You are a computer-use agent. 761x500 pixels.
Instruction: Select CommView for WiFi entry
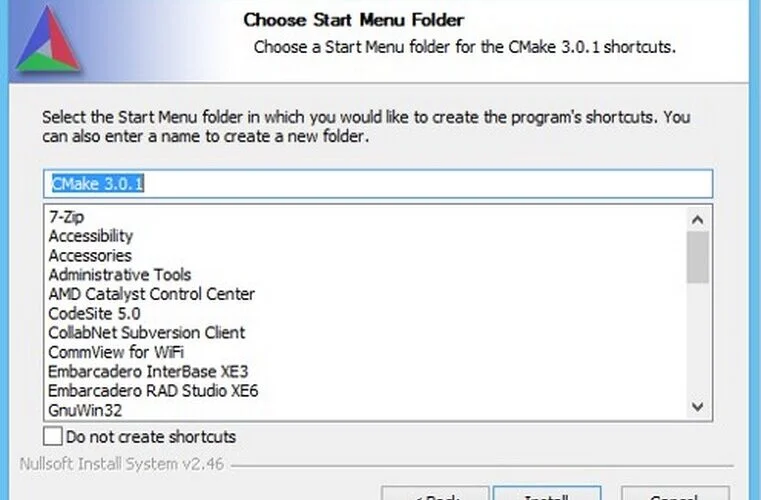pos(116,352)
